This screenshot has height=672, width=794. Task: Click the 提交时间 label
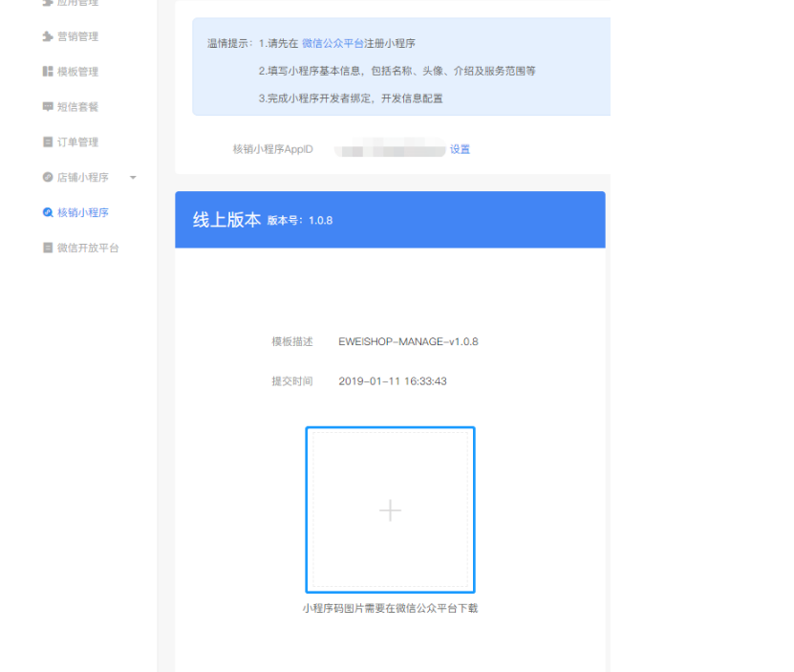click(292, 381)
